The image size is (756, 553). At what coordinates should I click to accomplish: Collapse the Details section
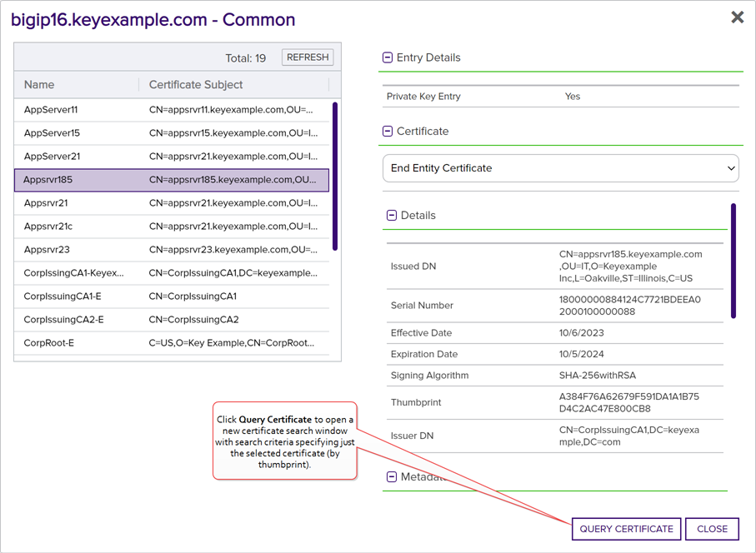pos(392,216)
